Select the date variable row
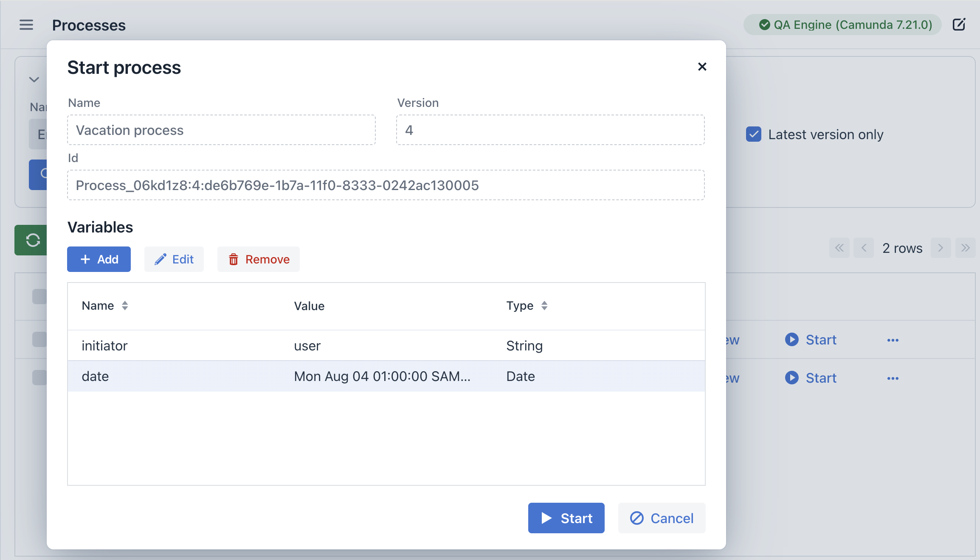Screen dimensions: 980x560 coord(386,376)
